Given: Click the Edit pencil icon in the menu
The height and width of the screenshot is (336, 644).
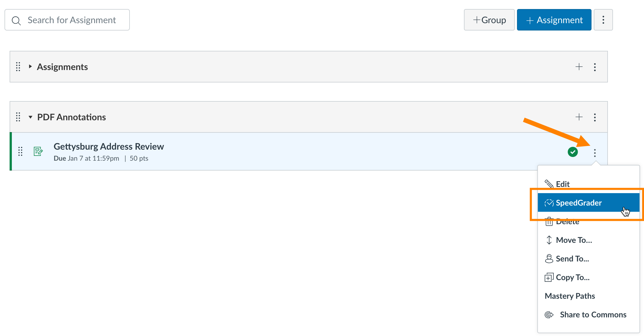Looking at the screenshot, I should pyautogui.click(x=549, y=184).
